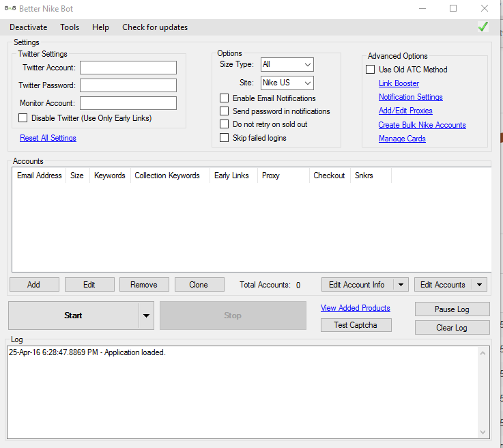
Task: Click the Keywords column header
Action: pyautogui.click(x=110, y=176)
